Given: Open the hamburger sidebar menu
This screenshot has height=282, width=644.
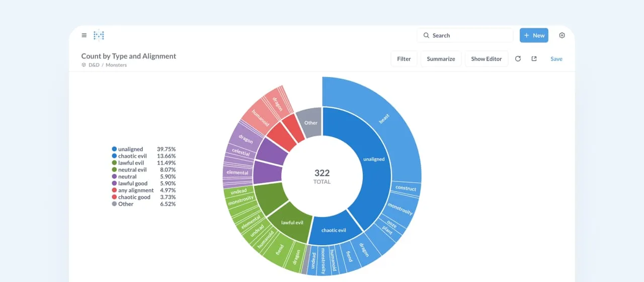Looking at the screenshot, I should point(84,35).
